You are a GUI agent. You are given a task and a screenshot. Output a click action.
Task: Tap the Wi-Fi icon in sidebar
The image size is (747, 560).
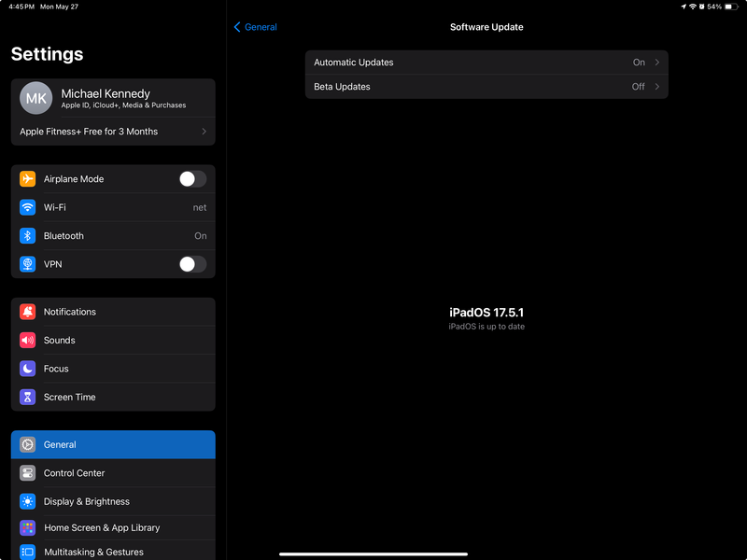pyautogui.click(x=28, y=207)
